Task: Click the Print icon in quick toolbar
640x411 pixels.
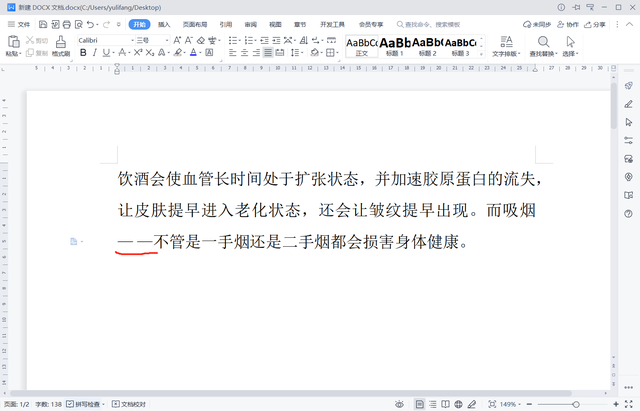Action: click(67, 24)
